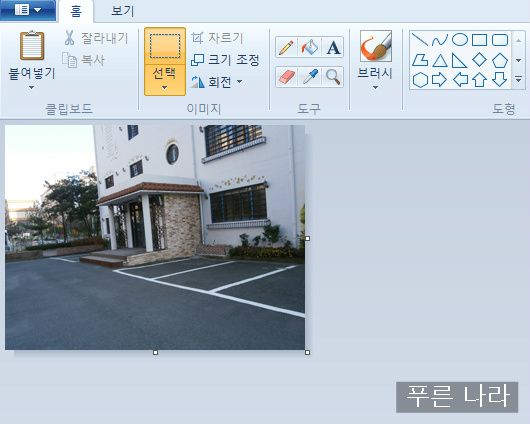Expand the 붙여넣기 dropdown arrow
Image resolution: width=530 pixels, height=424 pixels.
click(31, 88)
